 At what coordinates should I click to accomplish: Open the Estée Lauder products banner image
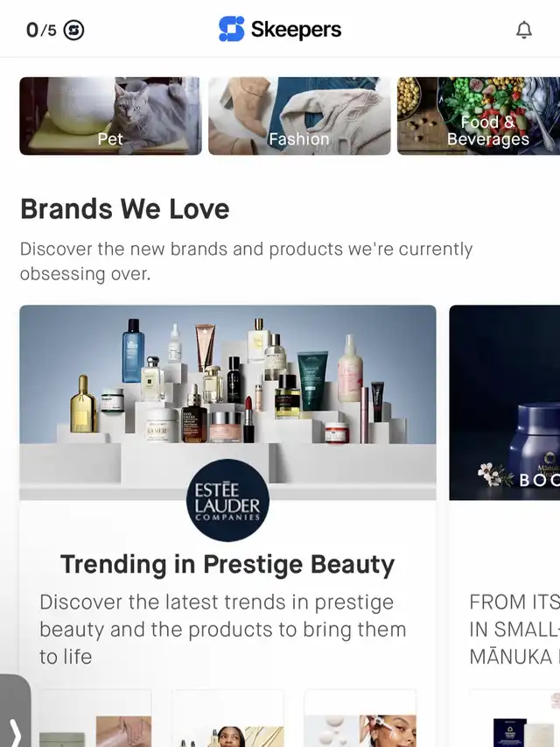point(227,402)
